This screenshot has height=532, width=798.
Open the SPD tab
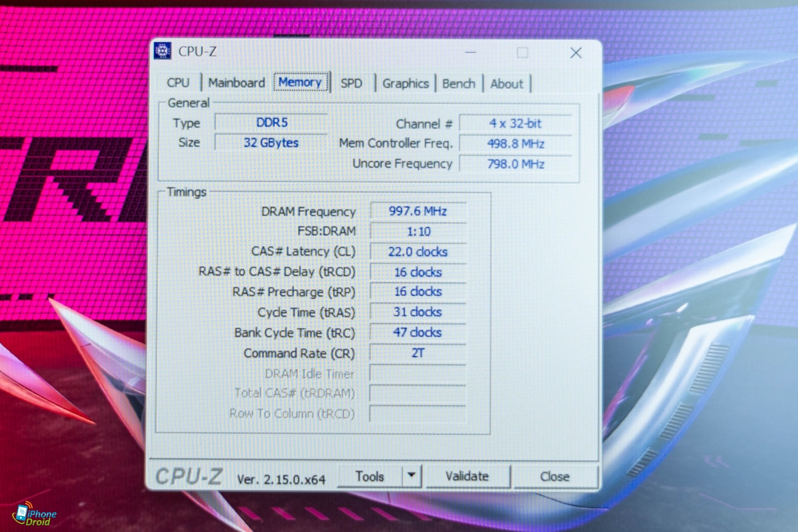pyautogui.click(x=351, y=83)
